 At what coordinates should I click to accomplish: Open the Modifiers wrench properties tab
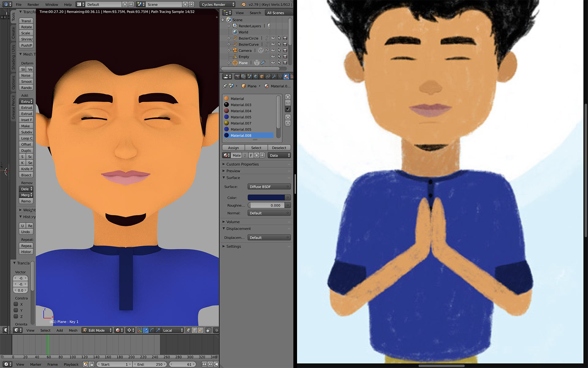pyautogui.click(x=274, y=77)
